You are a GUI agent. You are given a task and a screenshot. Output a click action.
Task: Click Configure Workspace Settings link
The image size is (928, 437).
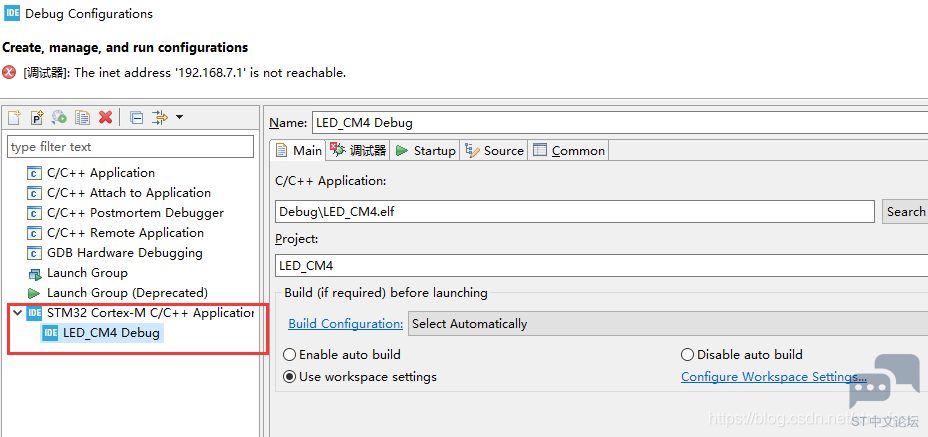pos(774,377)
